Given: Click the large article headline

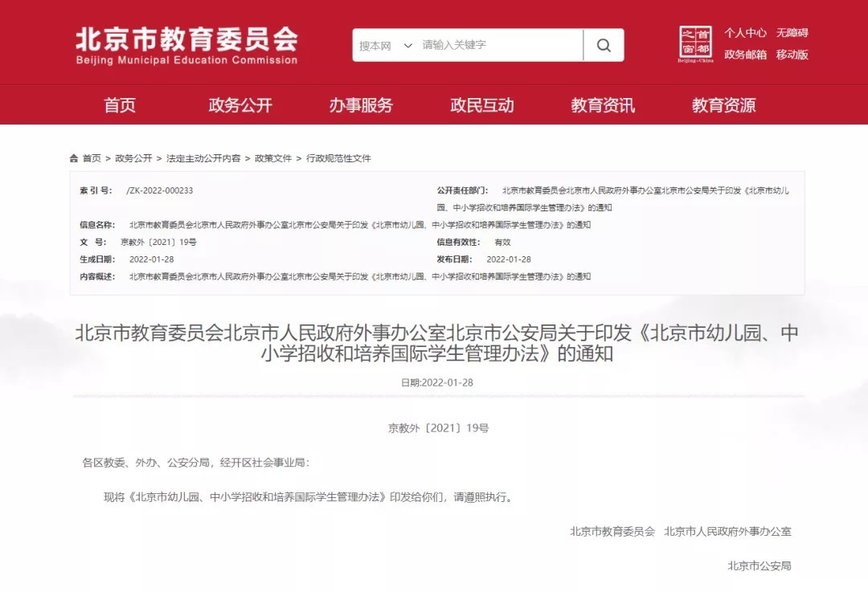Looking at the screenshot, I should coord(436,343).
